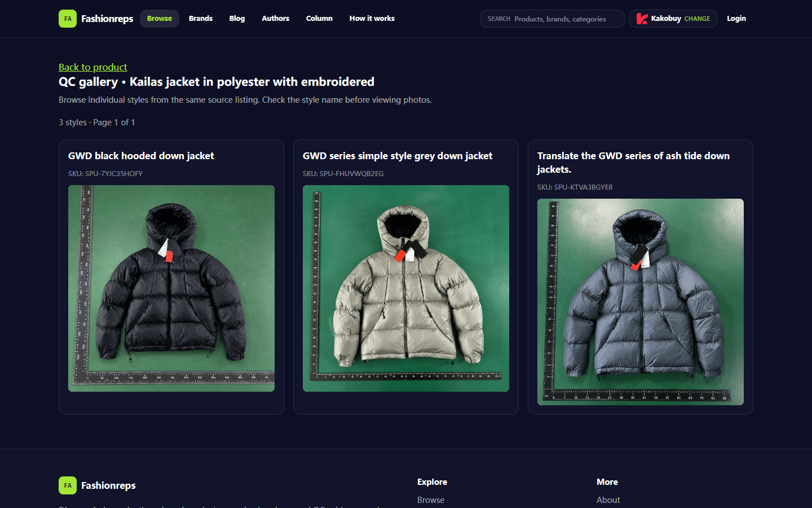Click SKU: SPU-KTVA3BGYE8 text
Screen dimensions: 812x508
pyautogui.click(x=575, y=187)
